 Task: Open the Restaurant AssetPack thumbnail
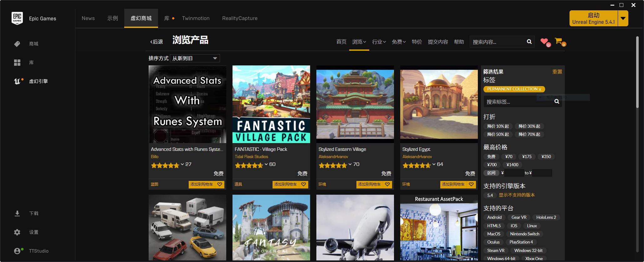click(439, 228)
